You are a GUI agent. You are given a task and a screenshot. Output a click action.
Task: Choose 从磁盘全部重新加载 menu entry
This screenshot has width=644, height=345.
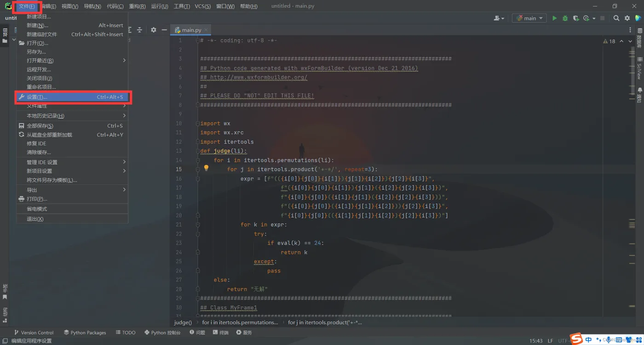pyautogui.click(x=72, y=135)
